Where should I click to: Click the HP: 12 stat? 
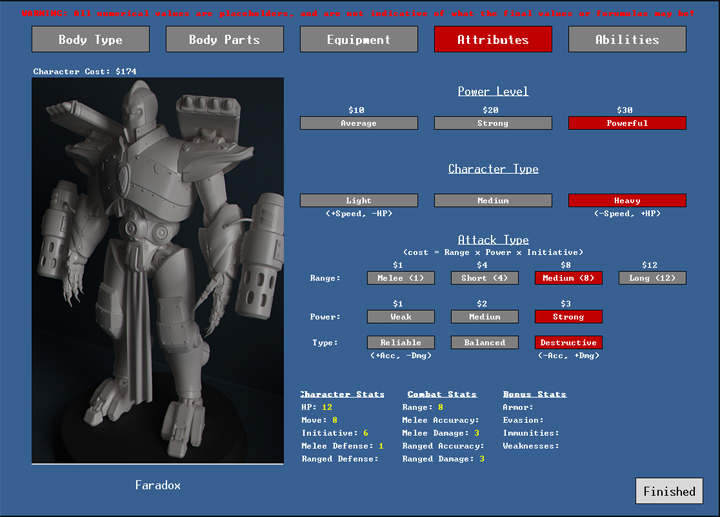[x=317, y=407]
